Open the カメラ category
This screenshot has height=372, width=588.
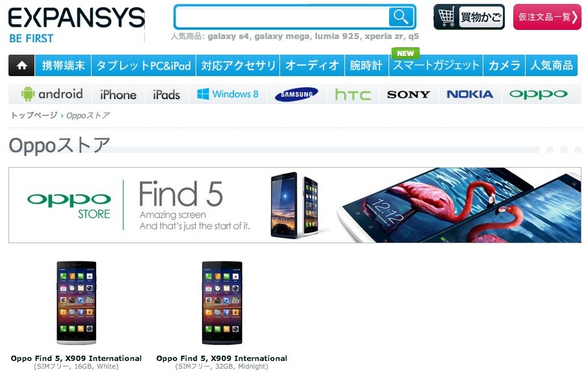[x=504, y=65]
